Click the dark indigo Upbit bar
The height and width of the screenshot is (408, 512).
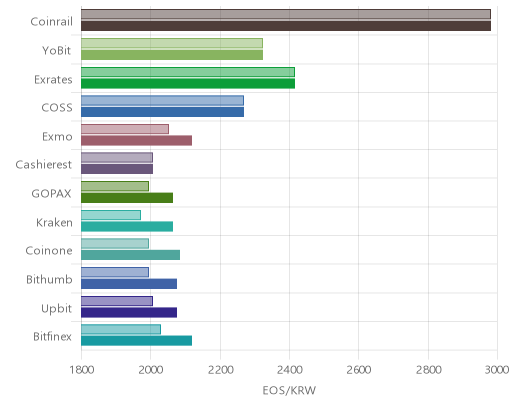tap(129, 313)
